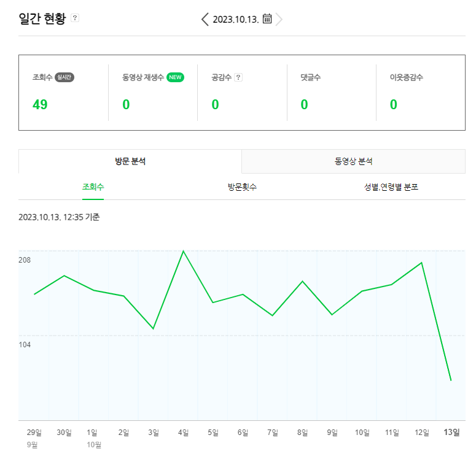Switch to 동영상 분석 tab
This screenshot has height=462, width=476.
click(354, 161)
